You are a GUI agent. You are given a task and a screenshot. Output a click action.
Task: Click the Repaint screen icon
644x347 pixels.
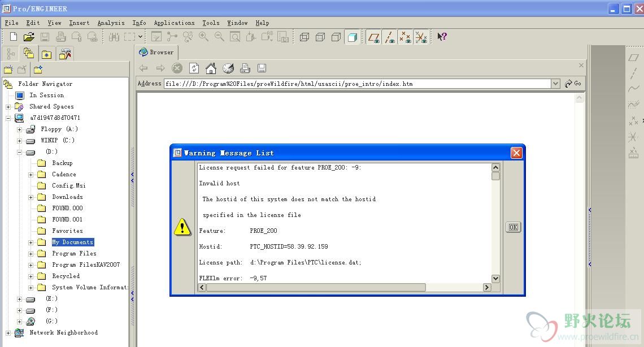pyautogui.click(x=156, y=37)
